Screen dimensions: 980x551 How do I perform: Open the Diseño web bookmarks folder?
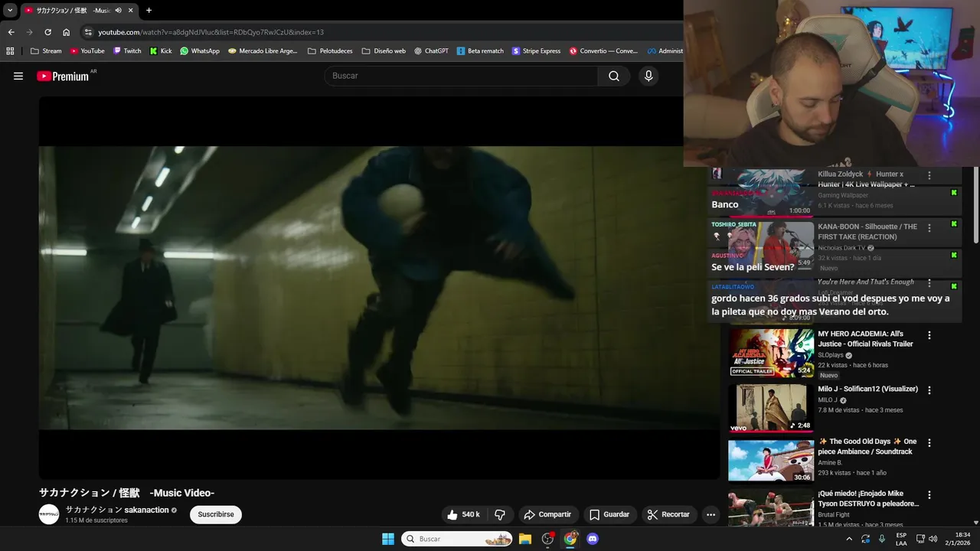point(384,51)
